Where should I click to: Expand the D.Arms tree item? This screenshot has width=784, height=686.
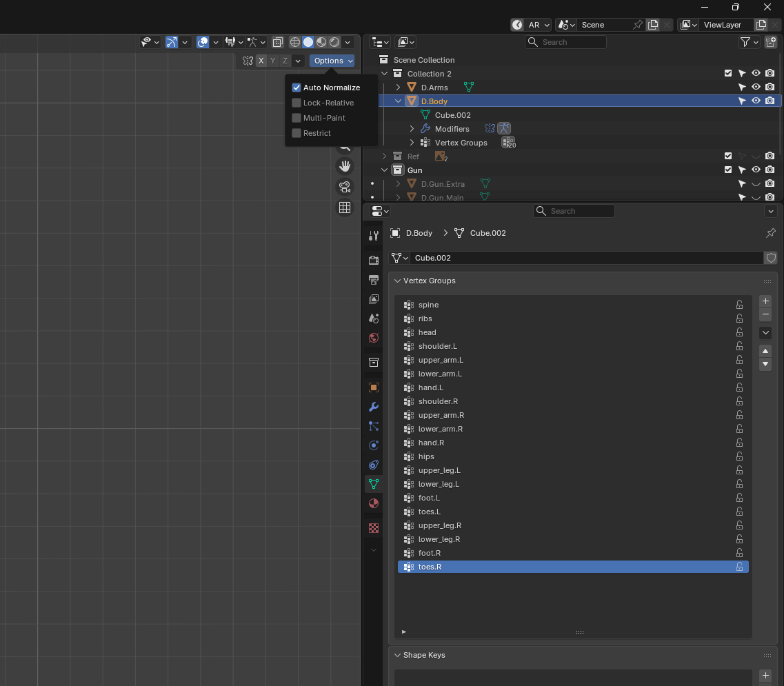click(398, 88)
